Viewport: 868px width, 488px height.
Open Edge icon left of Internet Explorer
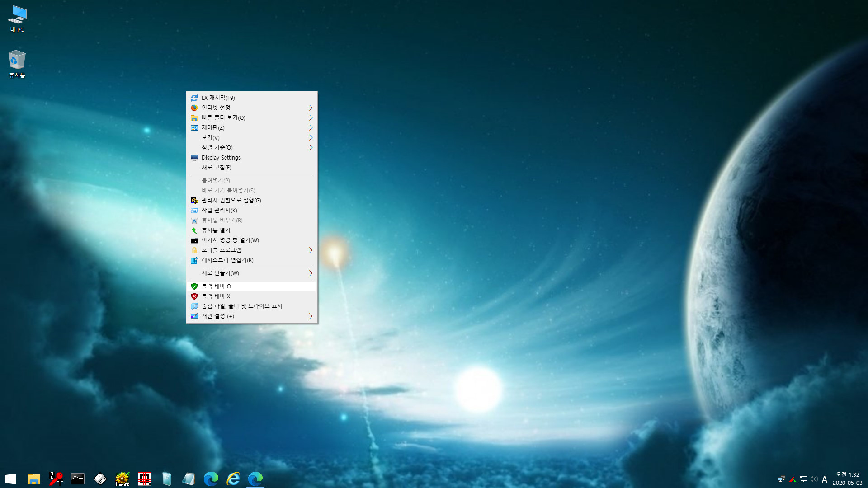(x=211, y=479)
